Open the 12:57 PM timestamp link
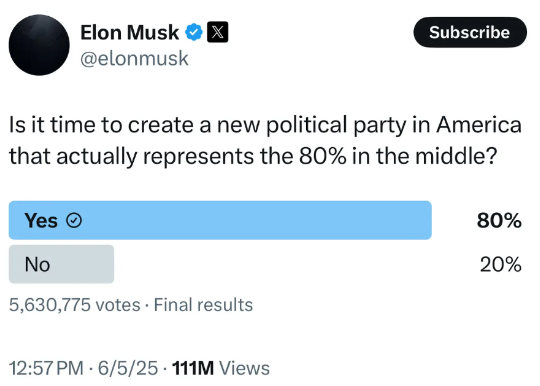Screen dimensions: 540x386 point(46,368)
